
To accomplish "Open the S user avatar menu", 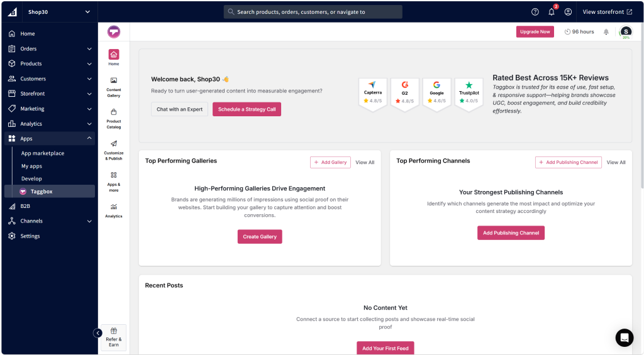I will click(626, 31).
